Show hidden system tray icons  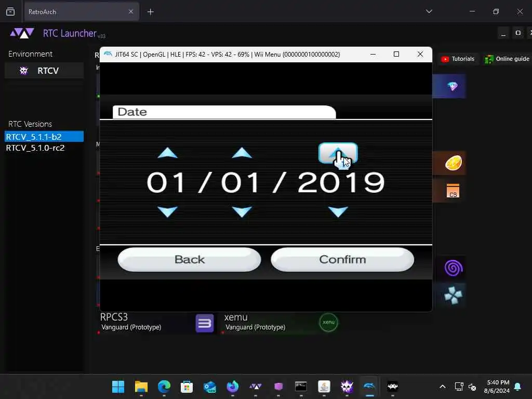pos(443,387)
